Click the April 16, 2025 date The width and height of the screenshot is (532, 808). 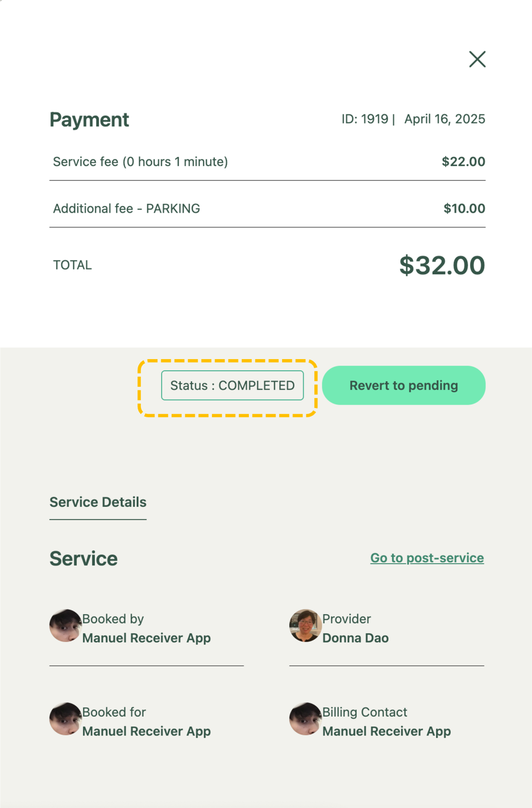click(445, 119)
